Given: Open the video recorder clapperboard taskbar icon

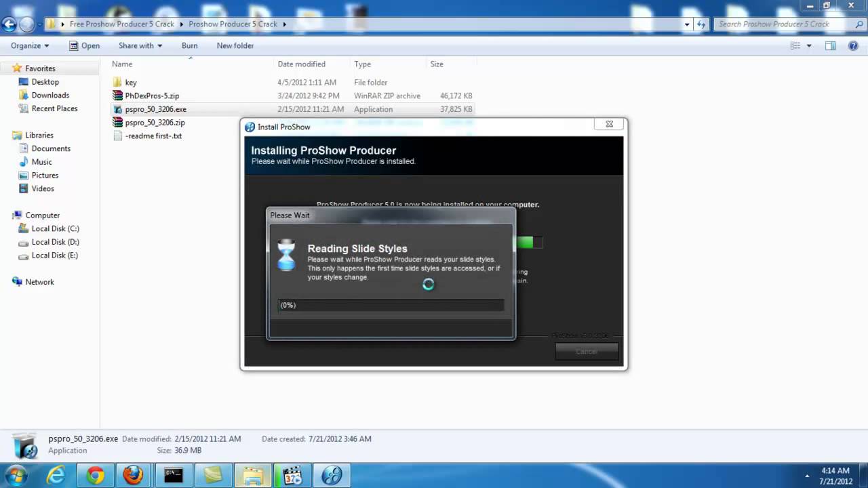Looking at the screenshot, I should 292,476.
